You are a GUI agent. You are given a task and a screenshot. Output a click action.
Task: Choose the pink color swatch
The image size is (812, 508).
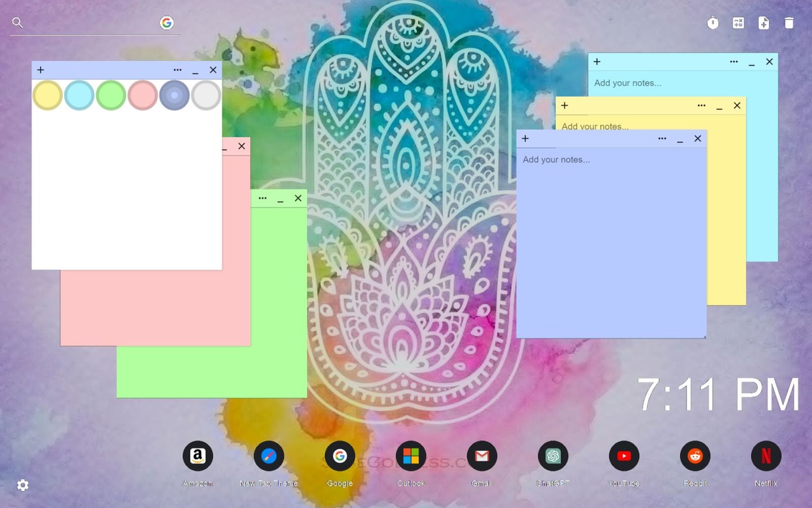click(143, 95)
